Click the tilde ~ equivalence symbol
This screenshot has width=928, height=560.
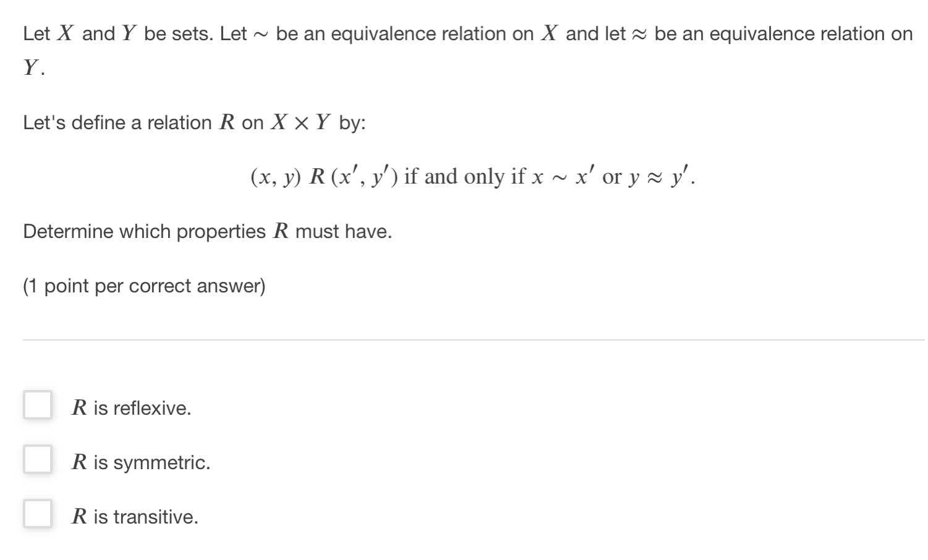point(260,34)
